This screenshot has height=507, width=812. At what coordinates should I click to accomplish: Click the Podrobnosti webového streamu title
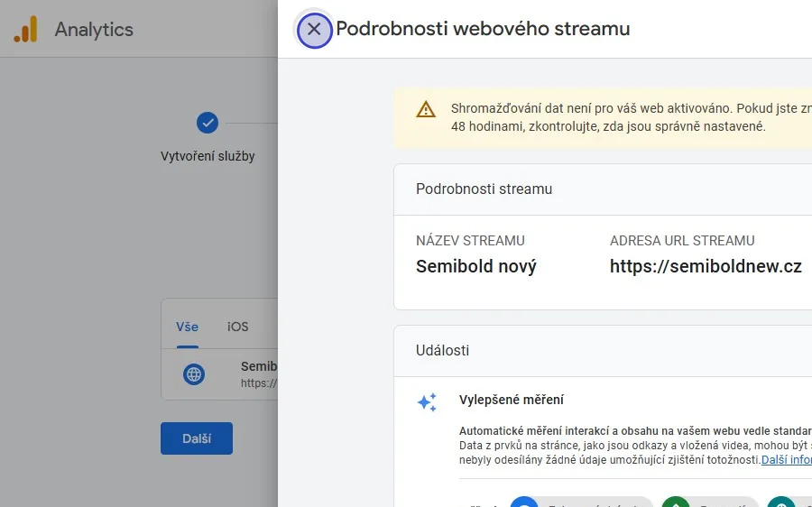click(x=483, y=29)
